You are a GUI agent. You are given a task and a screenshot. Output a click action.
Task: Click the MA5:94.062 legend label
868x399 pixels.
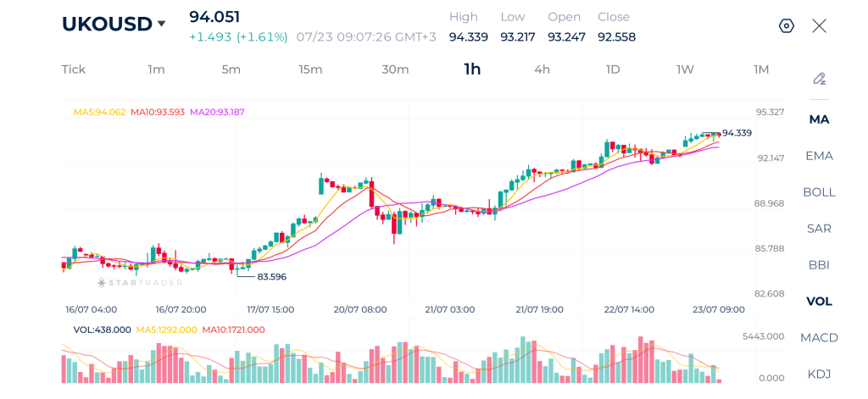pos(100,112)
